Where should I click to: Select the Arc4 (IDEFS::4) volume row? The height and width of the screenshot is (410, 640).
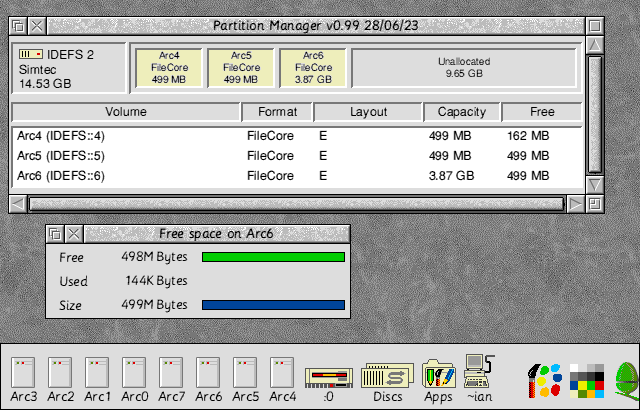click(298, 136)
